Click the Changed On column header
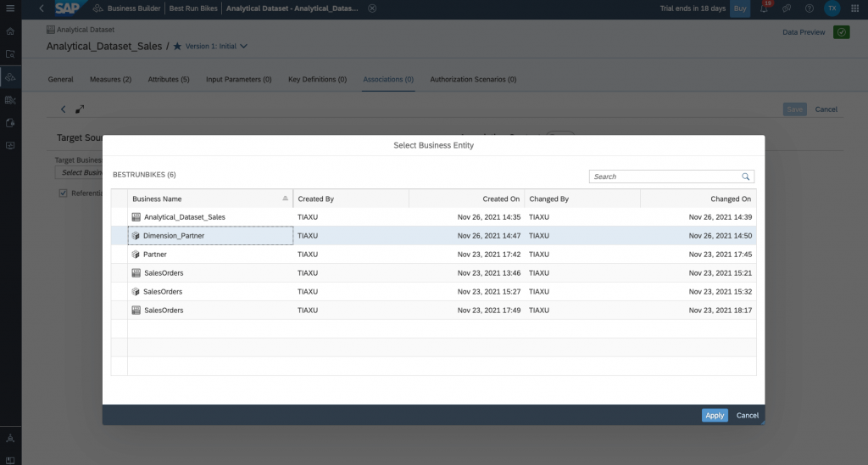Screen dimensions: 868x465 pyautogui.click(x=698, y=199)
